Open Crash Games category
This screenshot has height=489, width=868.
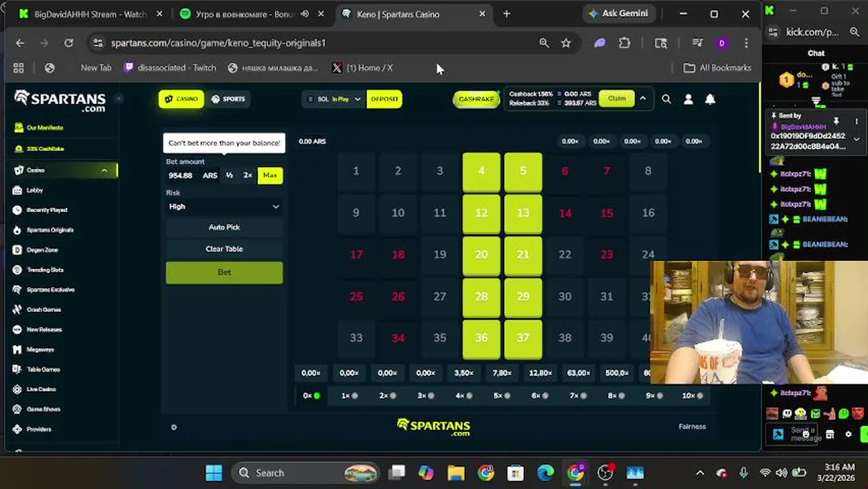pos(43,310)
